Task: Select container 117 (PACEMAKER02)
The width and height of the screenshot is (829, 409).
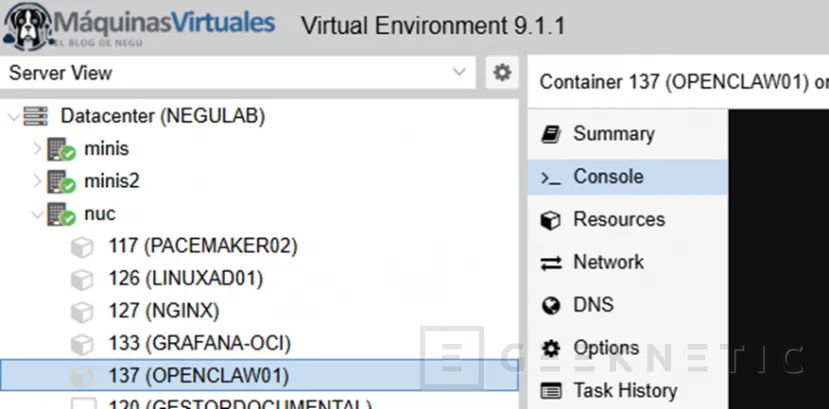Action: coord(203,246)
